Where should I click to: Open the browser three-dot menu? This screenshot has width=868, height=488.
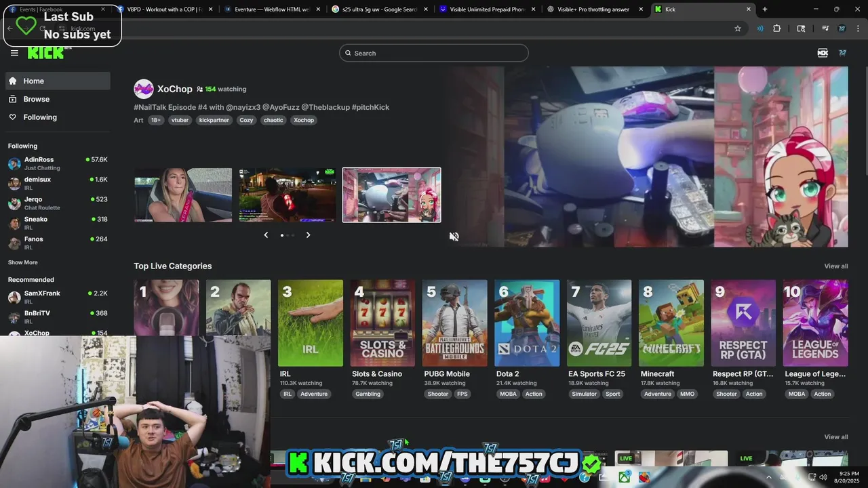(x=859, y=28)
